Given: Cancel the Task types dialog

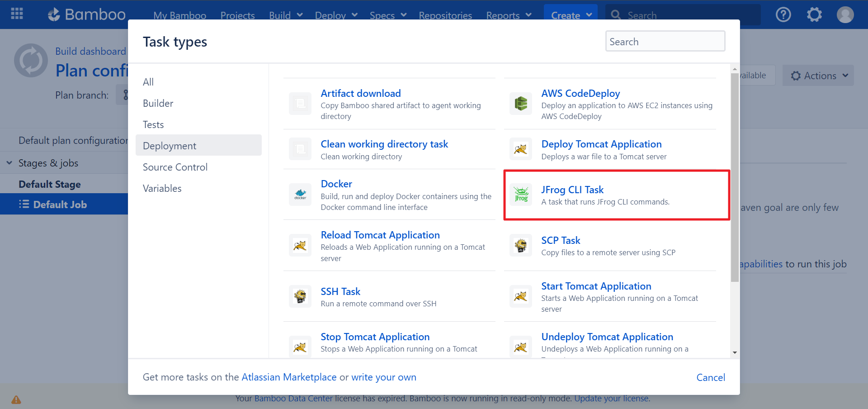Looking at the screenshot, I should pyautogui.click(x=711, y=377).
